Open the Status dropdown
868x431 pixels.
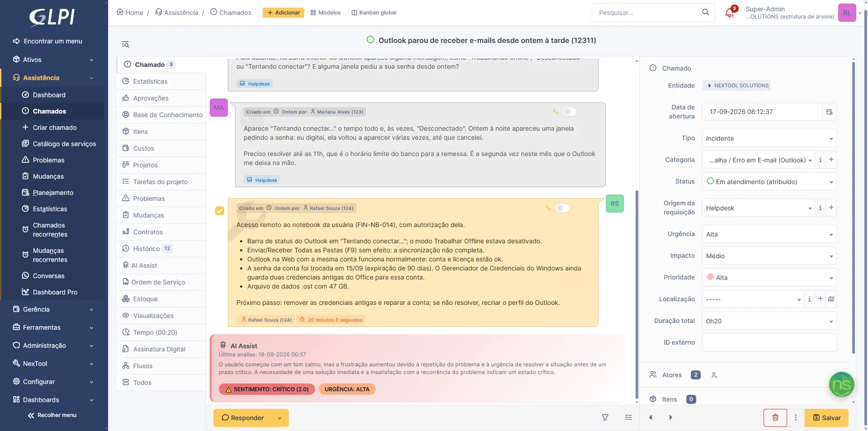(769, 182)
